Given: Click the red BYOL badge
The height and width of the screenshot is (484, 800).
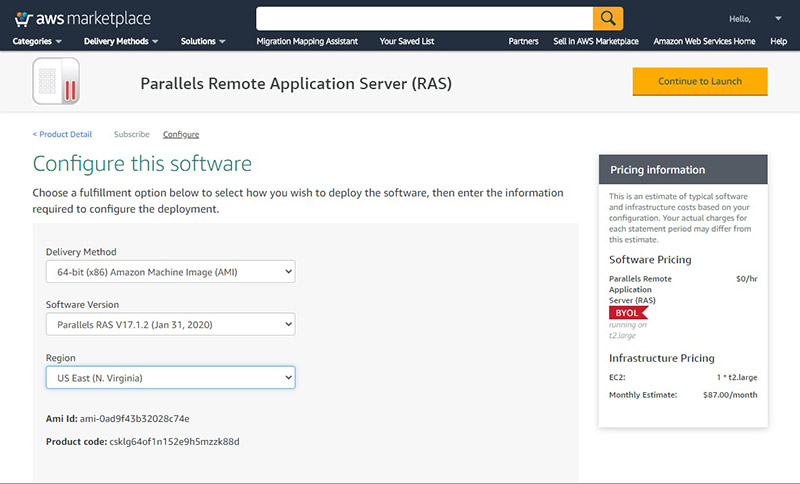Looking at the screenshot, I should pos(628,313).
